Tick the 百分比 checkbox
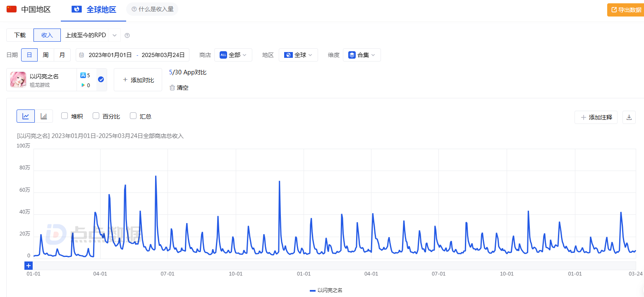Image resolution: width=644 pixels, height=297 pixels. pos(96,116)
